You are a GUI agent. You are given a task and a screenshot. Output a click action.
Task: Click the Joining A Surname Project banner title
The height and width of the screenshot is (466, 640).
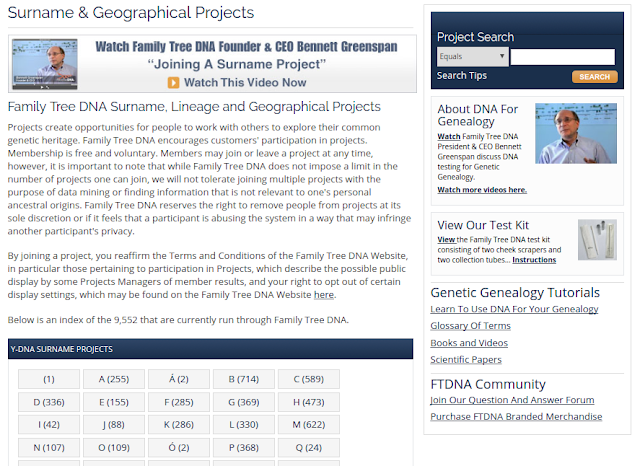(237, 64)
